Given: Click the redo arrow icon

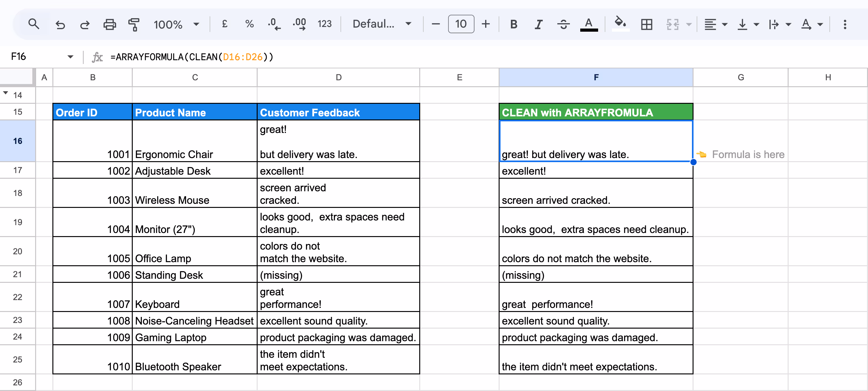Looking at the screenshot, I should pos(85,24).
